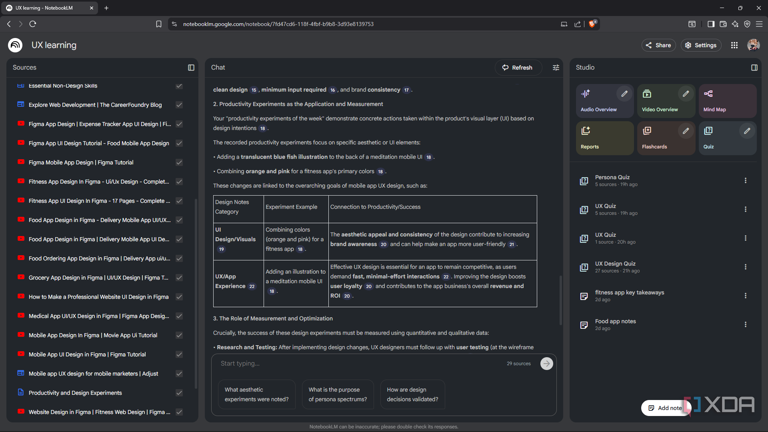Click citation 18 after meditation mobile UI

(x=429, y=157)
